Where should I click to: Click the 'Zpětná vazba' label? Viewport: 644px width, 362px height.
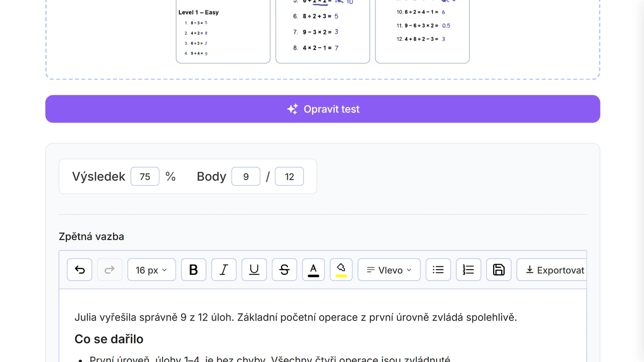(x=91, y=237)
